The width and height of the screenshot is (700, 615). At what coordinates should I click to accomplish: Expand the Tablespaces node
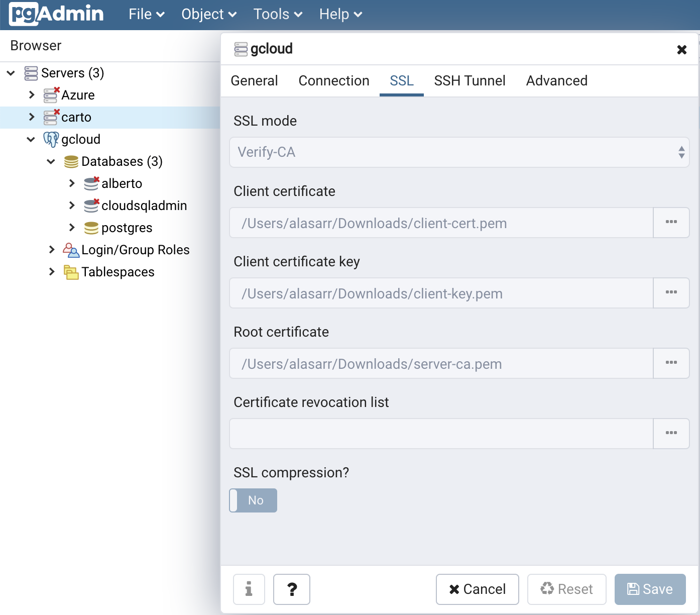[52, 272]
